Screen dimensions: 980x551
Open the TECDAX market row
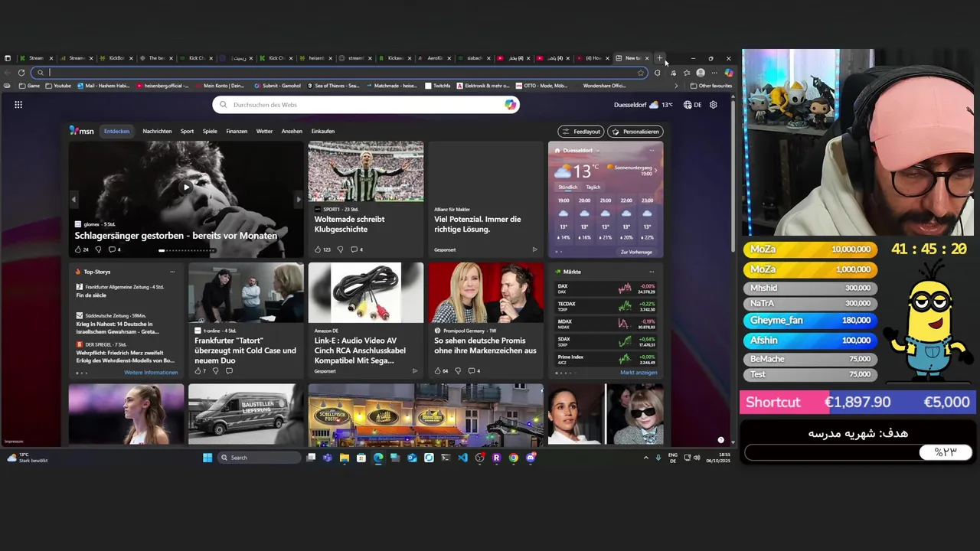point(606,306)
